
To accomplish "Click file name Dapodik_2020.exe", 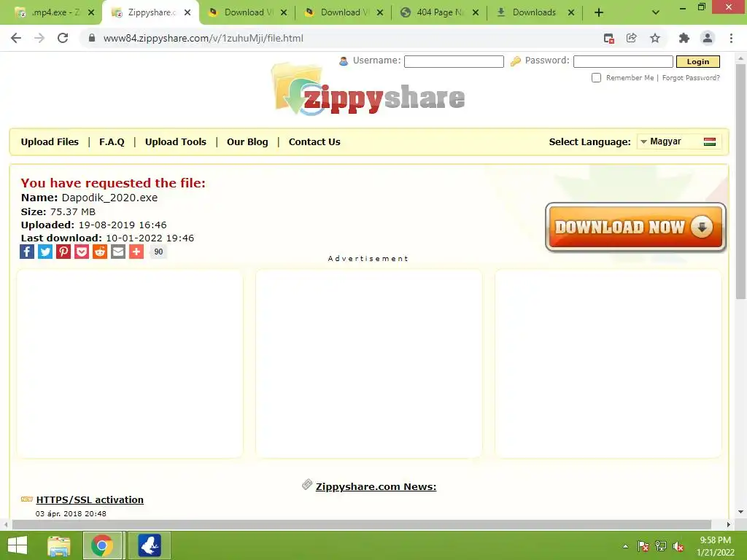I will pos(109,198).
